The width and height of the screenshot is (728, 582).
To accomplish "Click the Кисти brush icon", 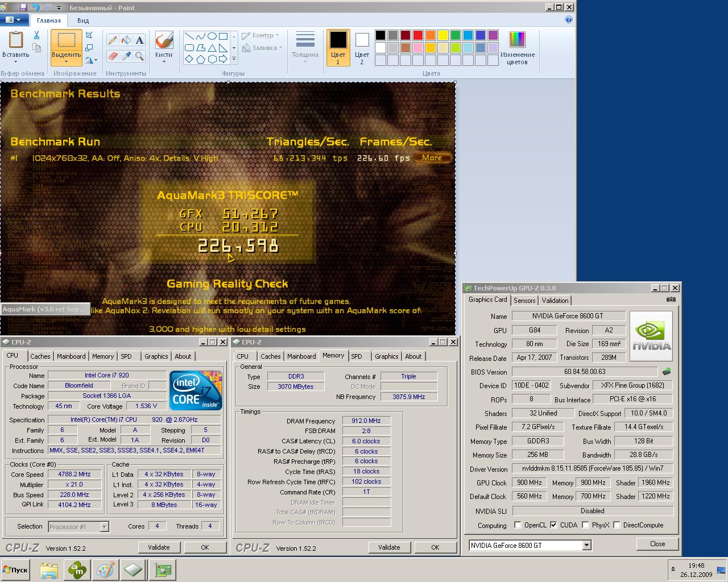I will tap(164, 40).
